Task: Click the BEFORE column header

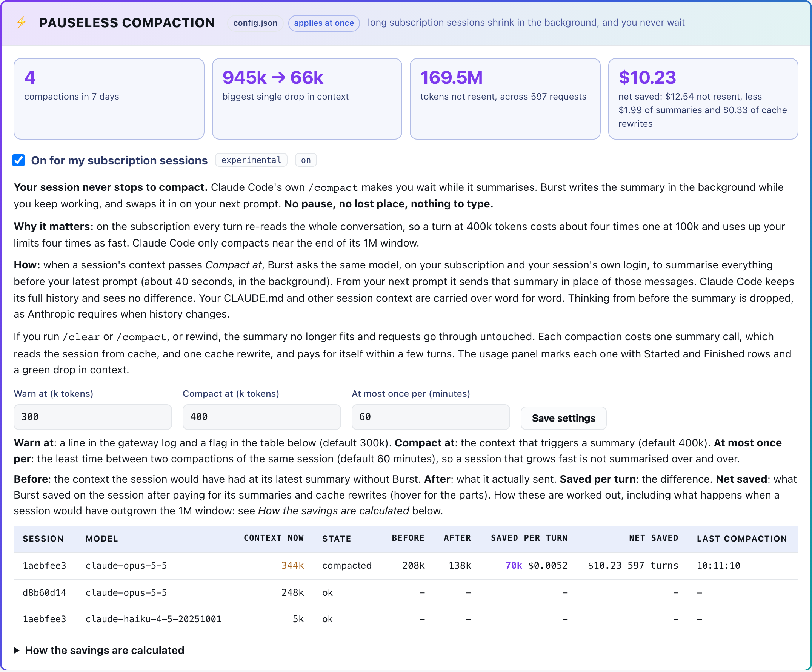Action: (408, 538)
